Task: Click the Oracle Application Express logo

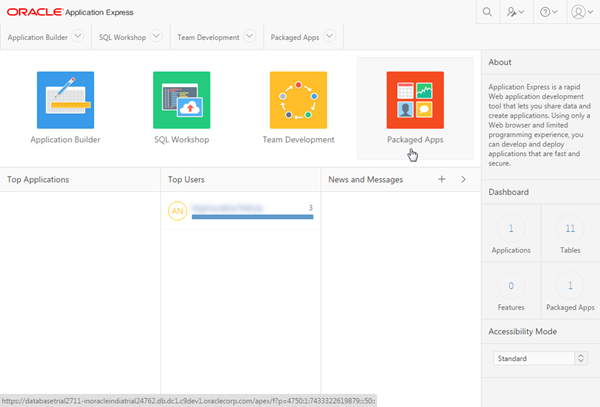Action: pos(70,12)
